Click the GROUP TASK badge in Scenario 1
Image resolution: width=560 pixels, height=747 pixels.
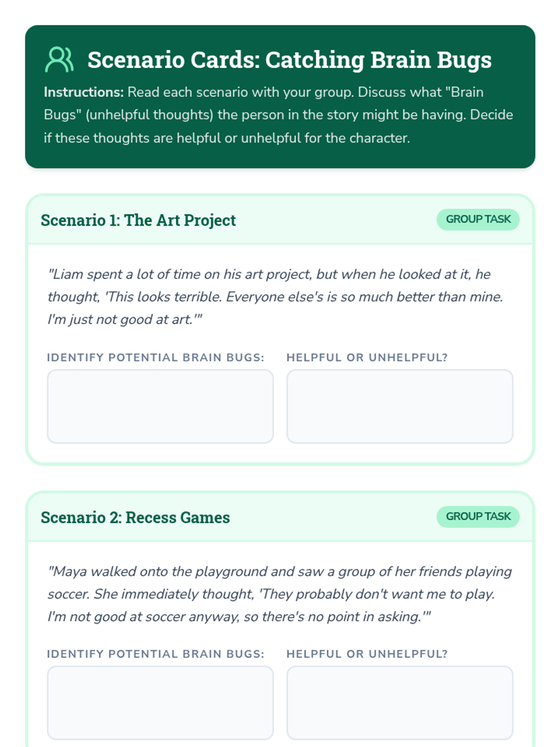pos(478,219)
